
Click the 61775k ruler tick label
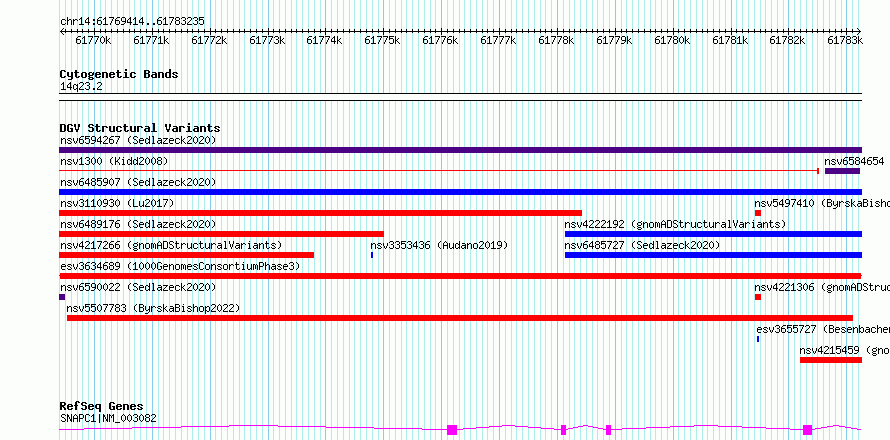[382, 40]
